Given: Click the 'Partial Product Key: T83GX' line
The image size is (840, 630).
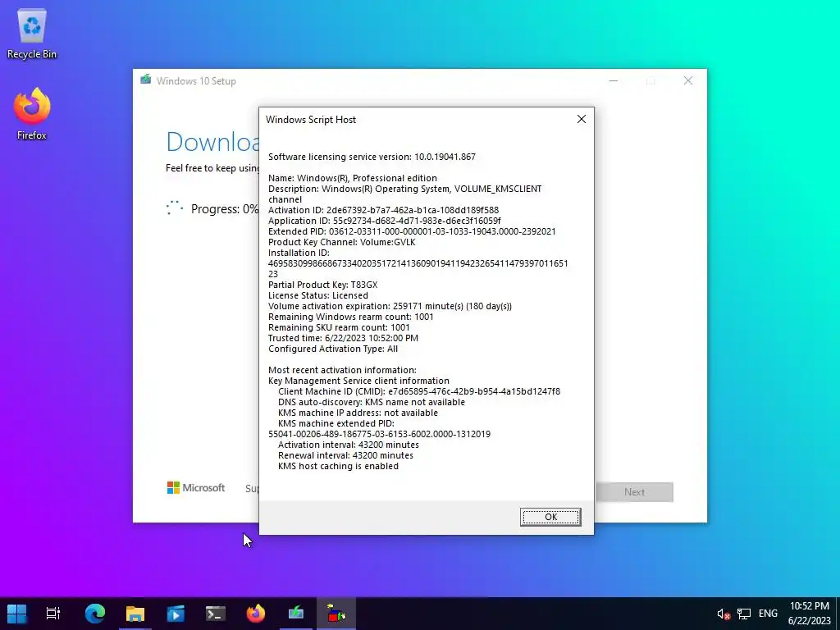Looking at the screenshot, I should (x=322, y=285).
